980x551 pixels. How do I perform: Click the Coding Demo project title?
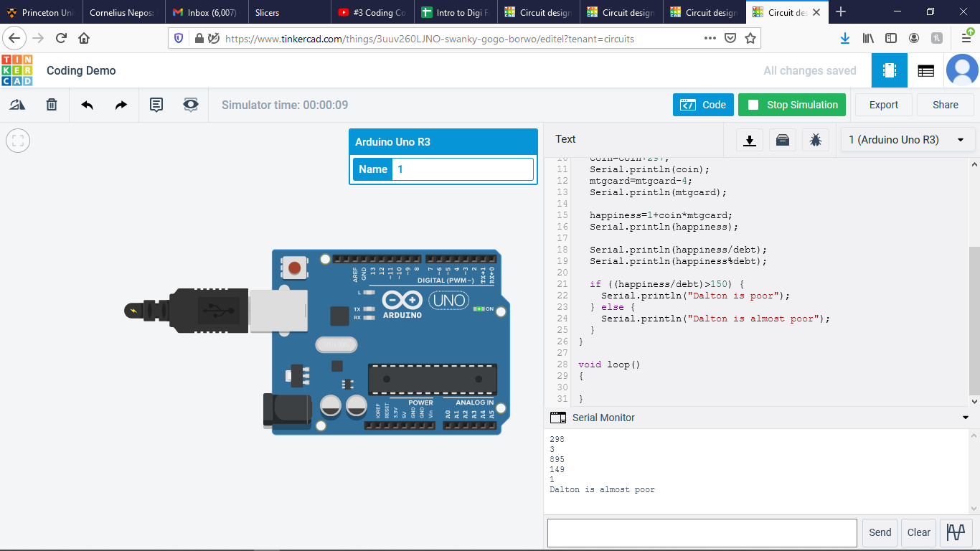point(81,70)
